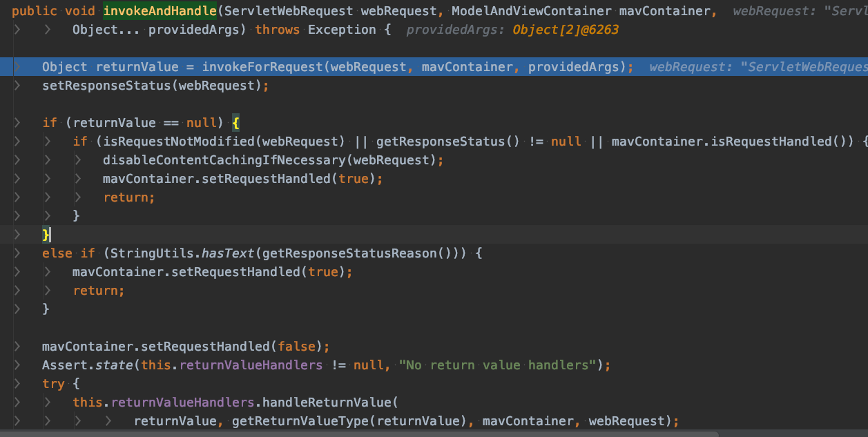Click the 'Assert' class name
Viewport: 868px width, 437px height.
[65, 365]
